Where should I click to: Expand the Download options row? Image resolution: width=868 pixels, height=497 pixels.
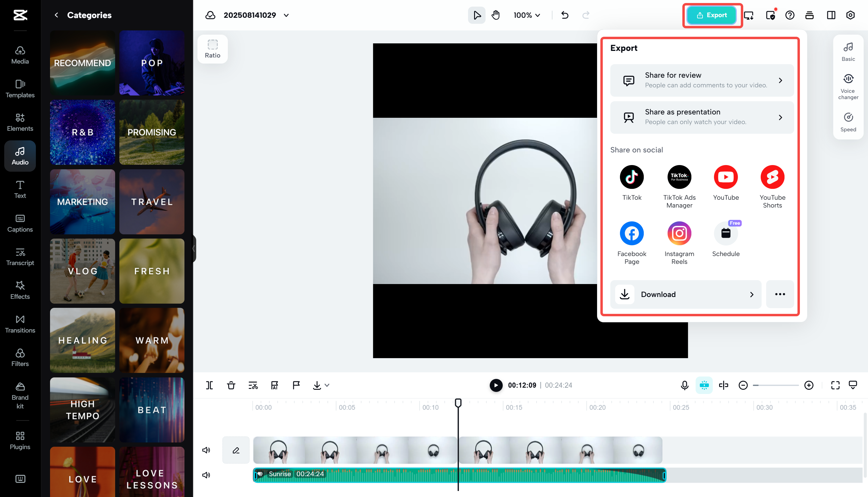[685, 294]
